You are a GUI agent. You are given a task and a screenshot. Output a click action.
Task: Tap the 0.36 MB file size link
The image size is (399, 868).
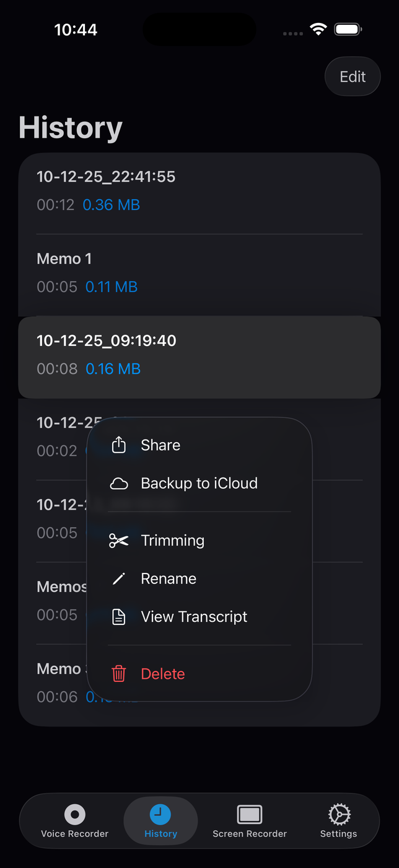(112, 205)
